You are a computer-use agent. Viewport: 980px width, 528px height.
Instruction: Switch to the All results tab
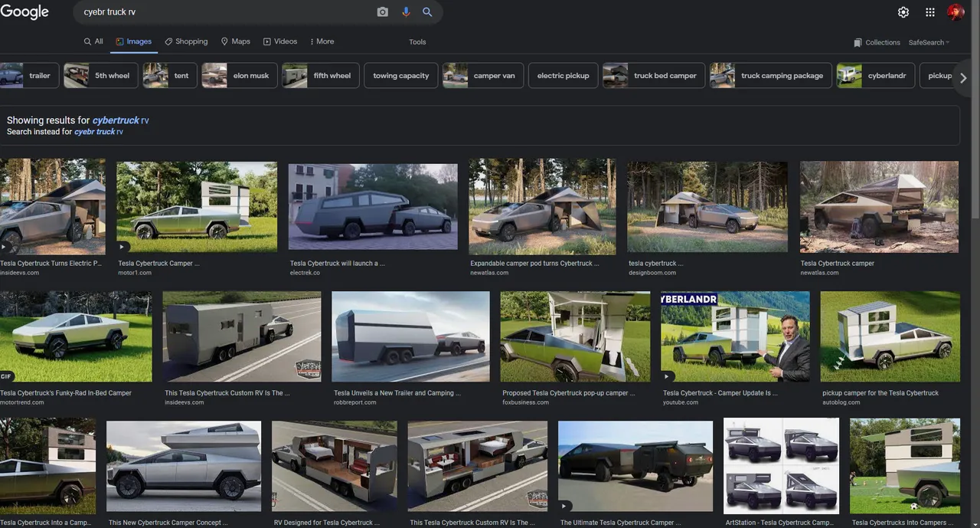click(93, 41)
